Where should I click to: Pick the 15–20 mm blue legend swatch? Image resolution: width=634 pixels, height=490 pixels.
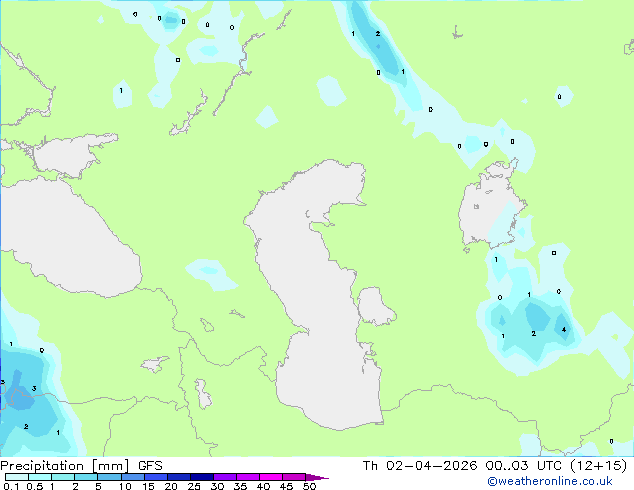(156, 477)
